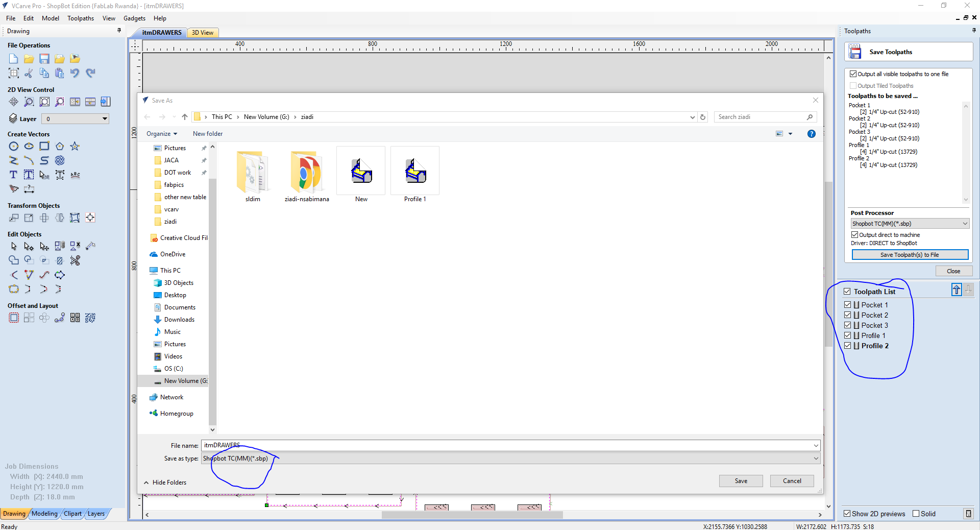Choose the Node Editing tool in Edit Objects
This screenshot has height=530, width=980.
click(x=29, y=246)
